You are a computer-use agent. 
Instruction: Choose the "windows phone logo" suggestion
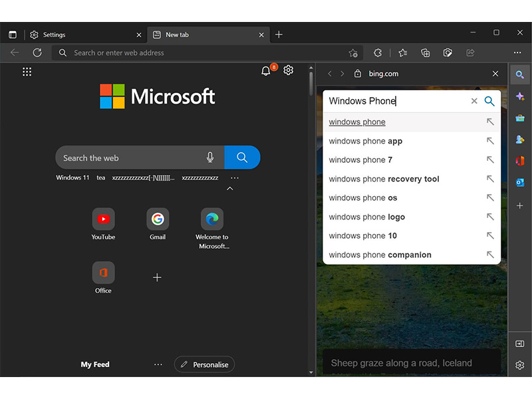coord(412,217)
